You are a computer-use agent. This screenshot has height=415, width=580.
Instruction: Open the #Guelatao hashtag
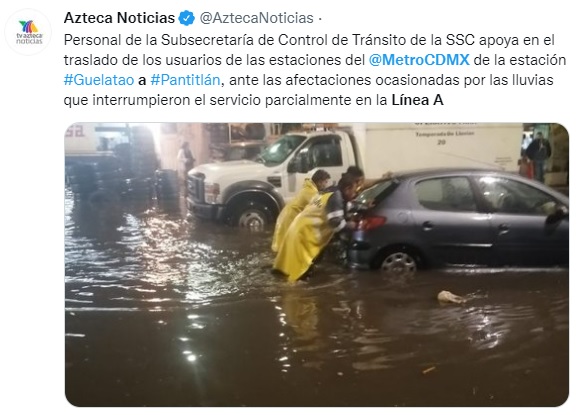[x=99, y=80]
